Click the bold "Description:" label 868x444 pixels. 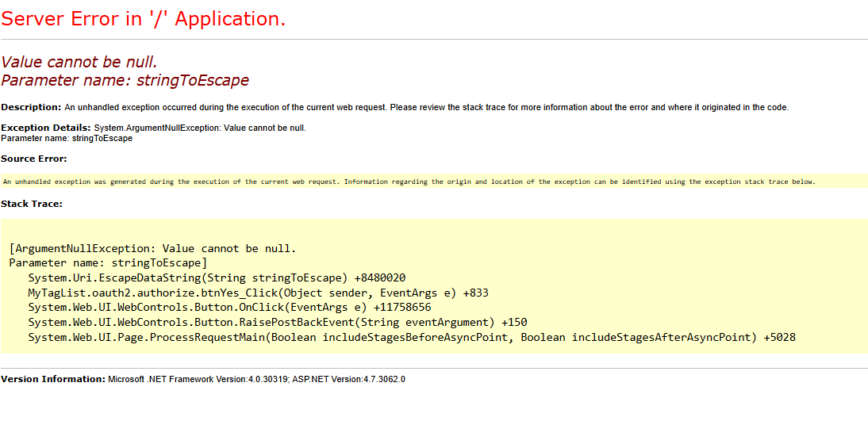[31, 107]
